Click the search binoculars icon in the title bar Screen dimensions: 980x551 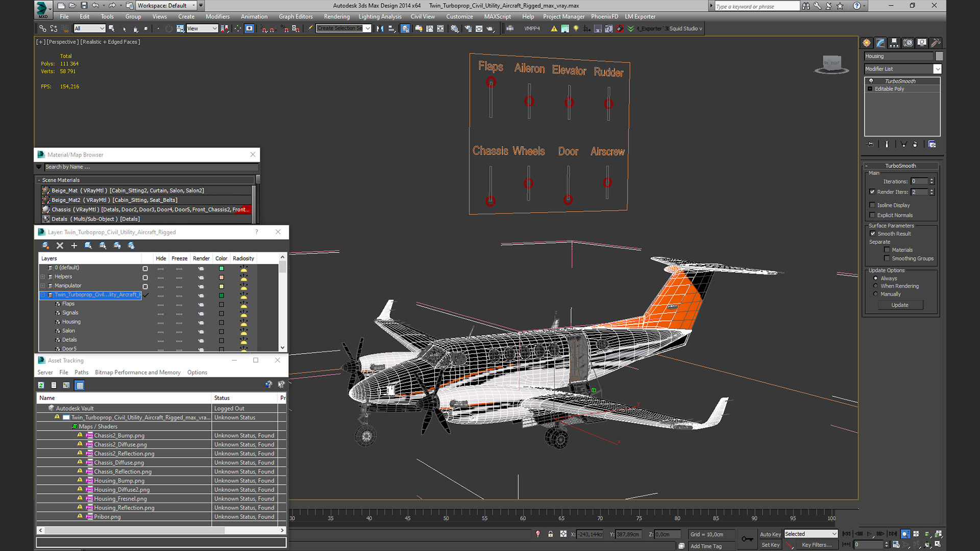[x=805, y=6]
